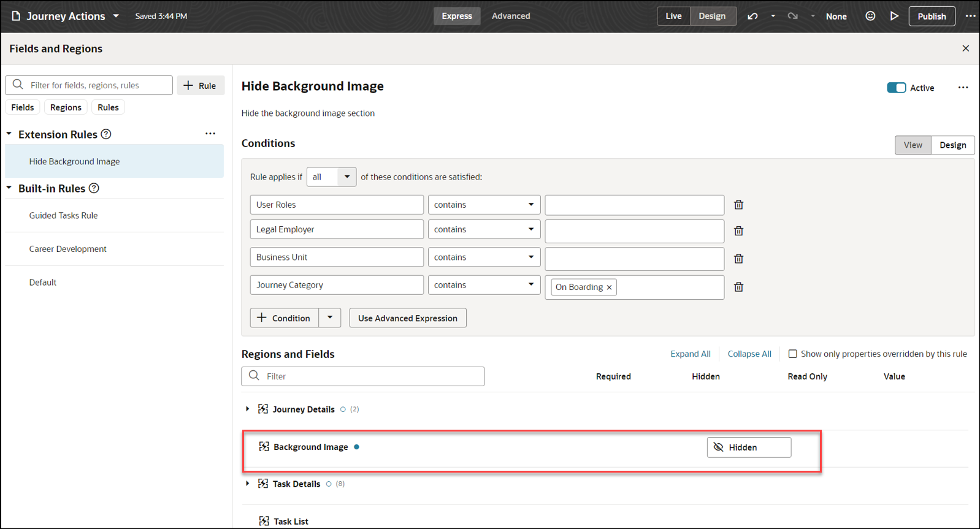The width and height of the screenshot is (980, 529).
Task: Check Show only properties overridden by this rule
Action: point(792,354)
